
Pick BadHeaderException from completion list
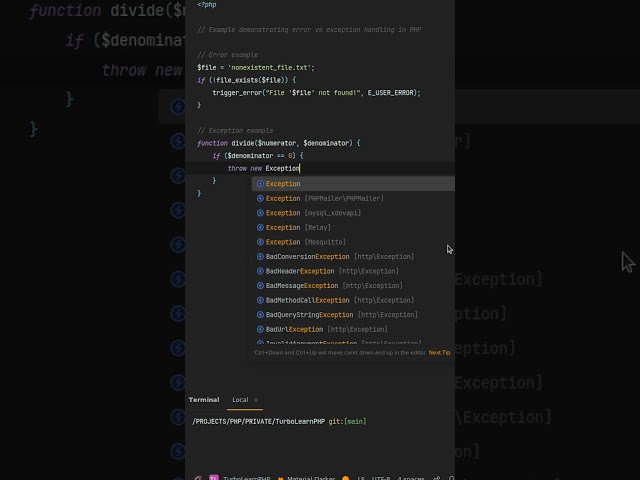(x=353, y=271)
